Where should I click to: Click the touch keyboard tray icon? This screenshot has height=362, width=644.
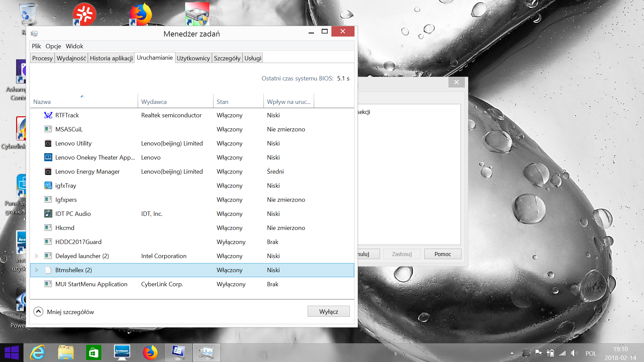click(x=526, y=353)
